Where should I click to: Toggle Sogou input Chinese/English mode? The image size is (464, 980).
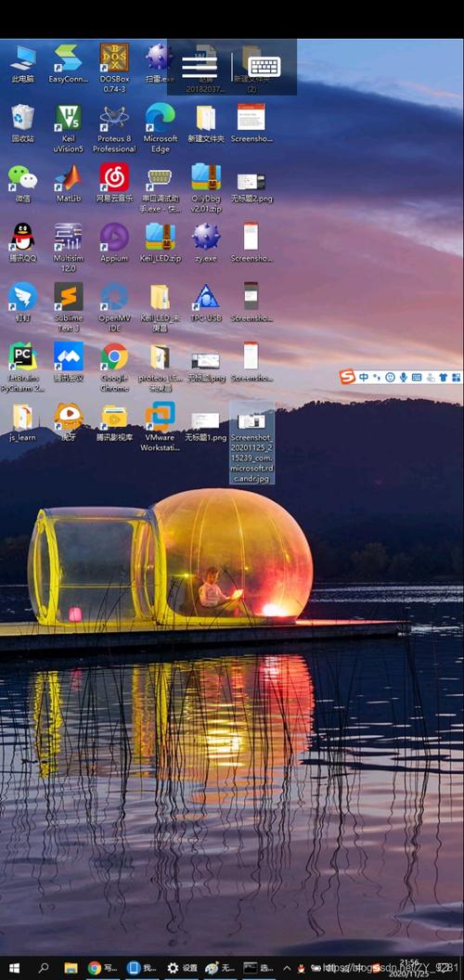pos(364,377)
